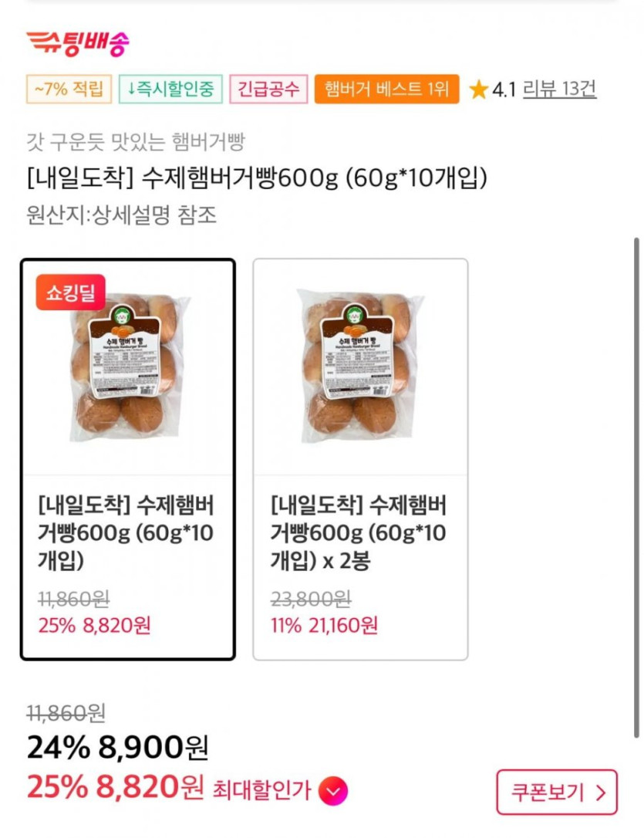Open the 리뷰 13건 reviews link
The image size is (644, 838).
[x=559, y=90]
